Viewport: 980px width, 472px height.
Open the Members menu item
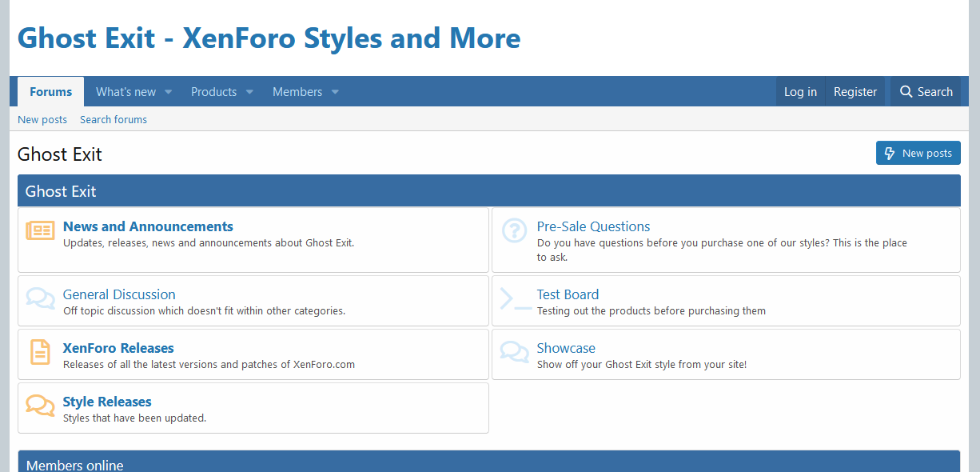297,92
